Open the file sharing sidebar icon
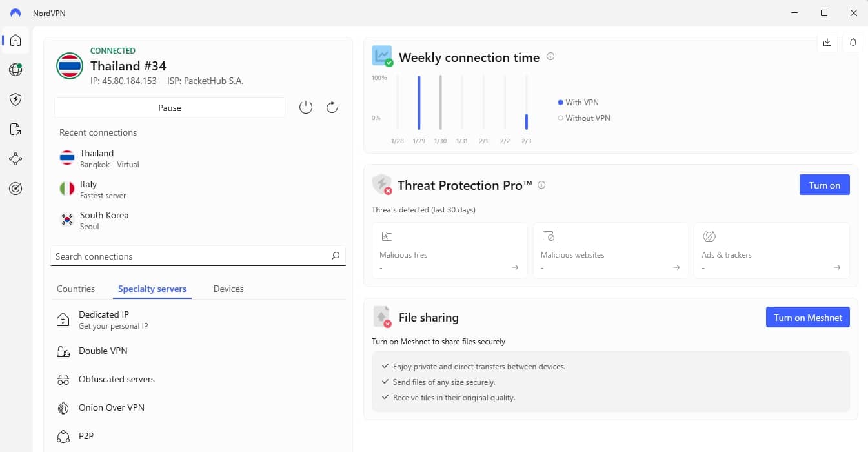This screenshot has width=868, height=452. 15,129
